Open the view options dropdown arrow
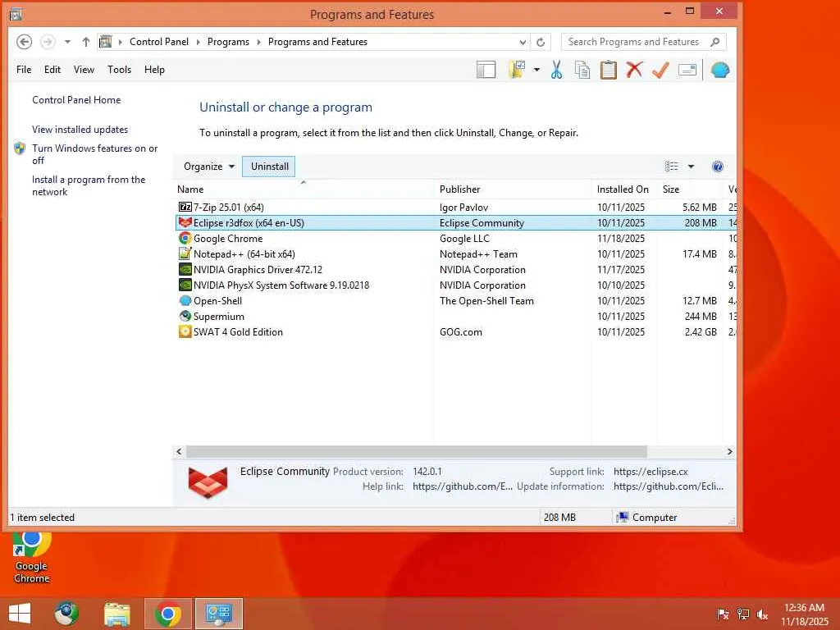The width and height of the screenshot is (840, 630). tap(691, 167)
